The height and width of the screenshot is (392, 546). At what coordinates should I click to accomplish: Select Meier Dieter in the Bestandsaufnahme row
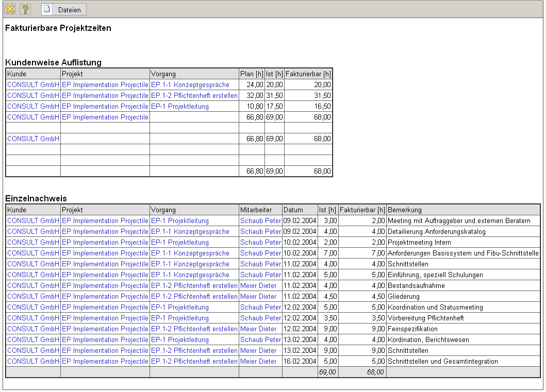pos(258,285)
